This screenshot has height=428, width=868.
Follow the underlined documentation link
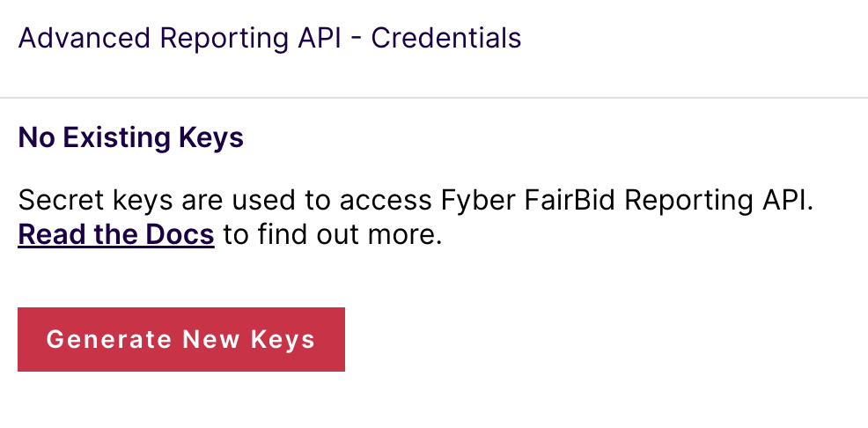[116, 235]
